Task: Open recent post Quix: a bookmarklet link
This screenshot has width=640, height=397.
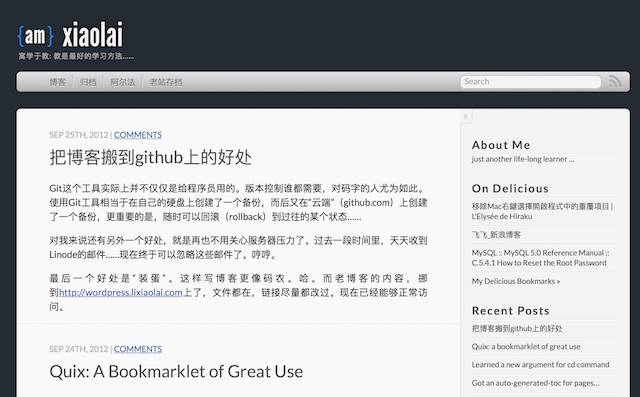Action: coord(526,346)
